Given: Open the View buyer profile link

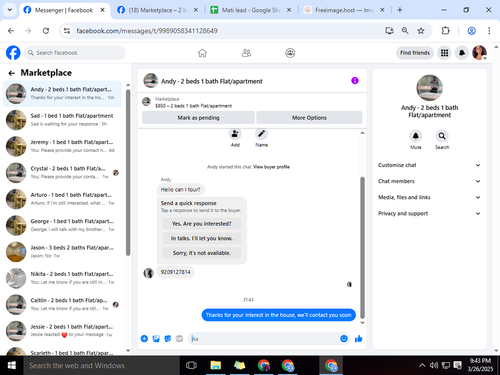Looking at the screenshot, I should coord(271,167).
